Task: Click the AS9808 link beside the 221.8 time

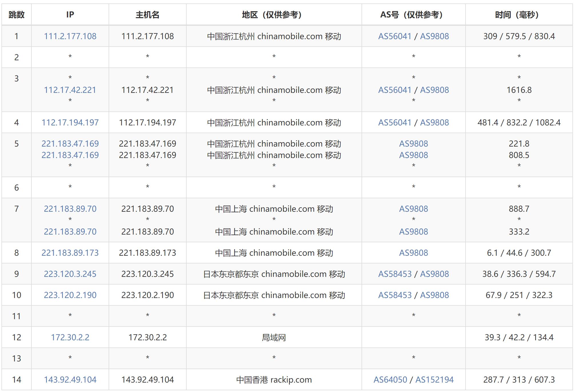Action: pos(414,144)
